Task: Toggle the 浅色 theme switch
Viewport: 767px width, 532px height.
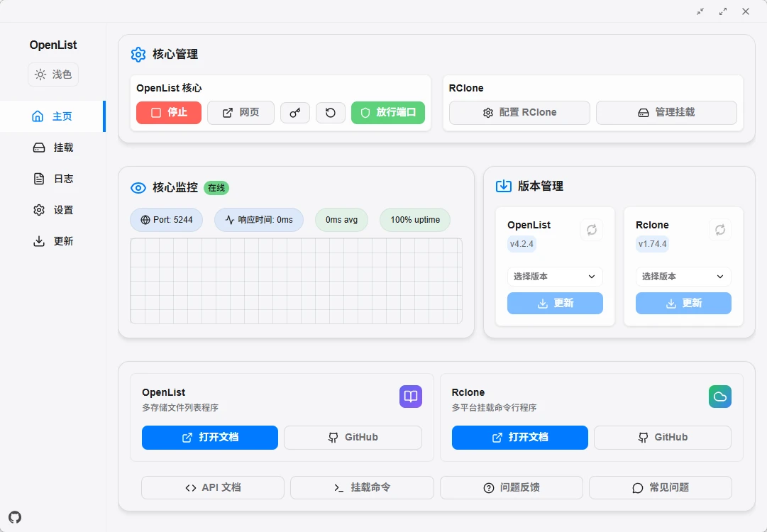Action: click(53, 74)
